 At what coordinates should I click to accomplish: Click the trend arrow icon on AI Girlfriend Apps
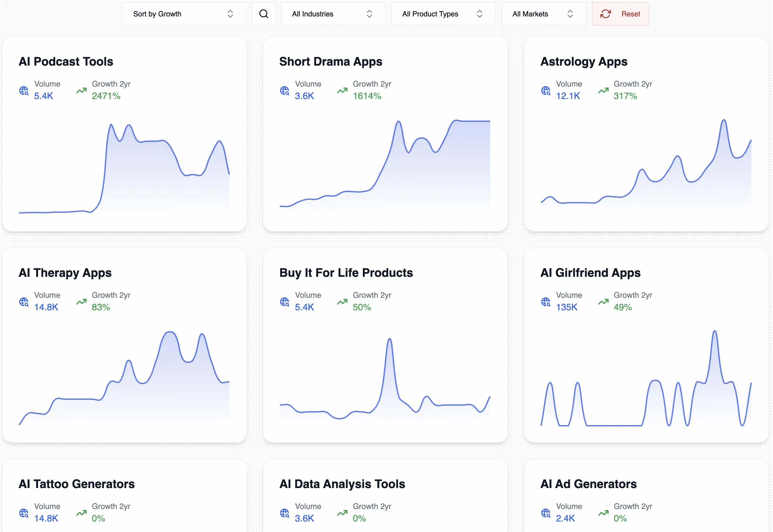(603, 301)
